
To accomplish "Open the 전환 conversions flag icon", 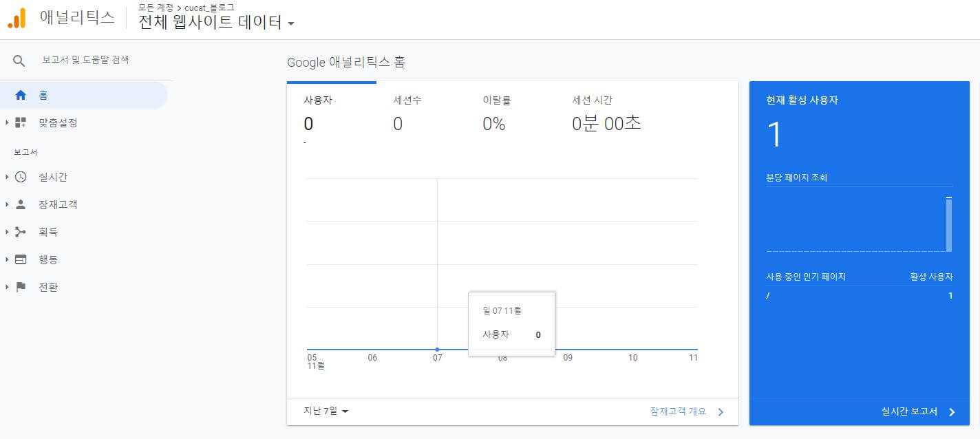I will 21,287.
